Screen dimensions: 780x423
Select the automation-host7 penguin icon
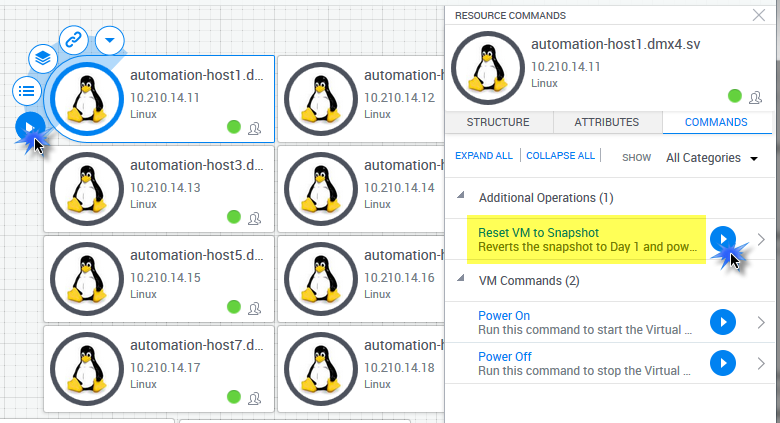pos(87,369)
